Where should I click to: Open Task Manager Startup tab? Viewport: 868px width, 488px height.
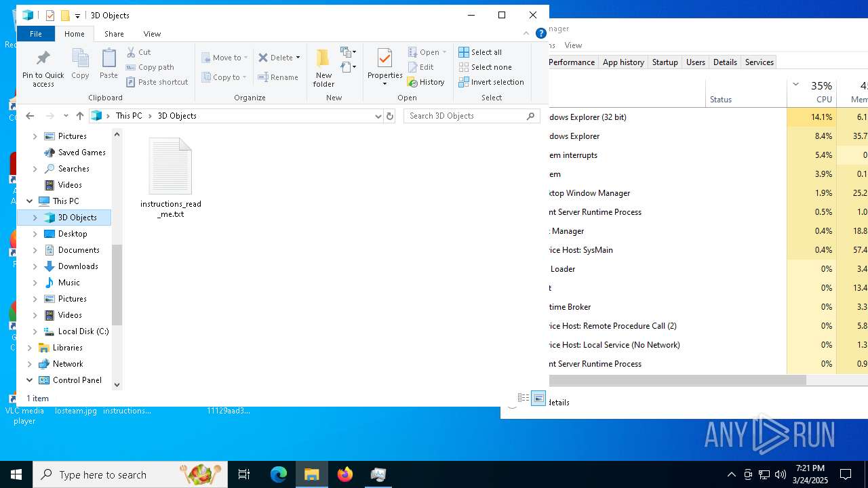pyautogui.click(x=665, y=62)
